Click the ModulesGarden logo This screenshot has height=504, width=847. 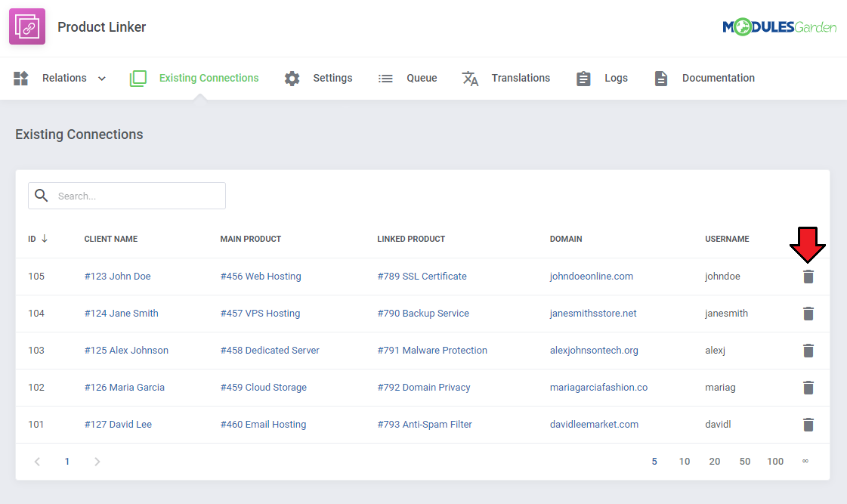[779, 27]
